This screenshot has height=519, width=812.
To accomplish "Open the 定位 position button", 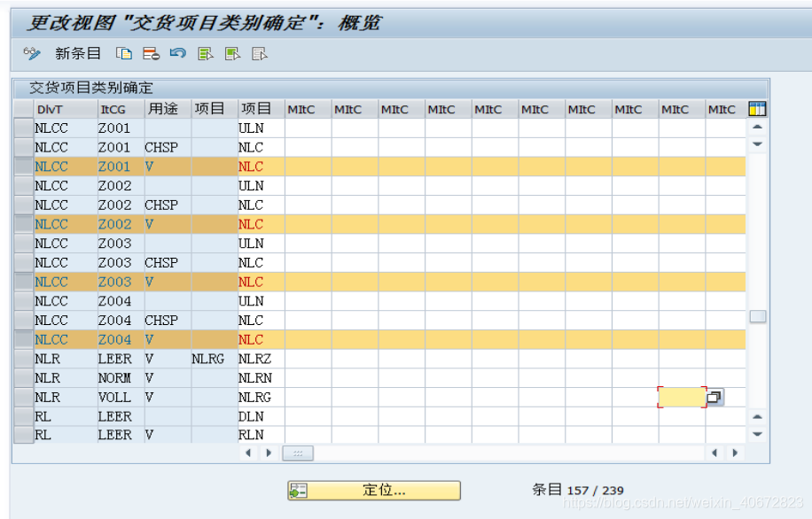I will tap(374, 490).
